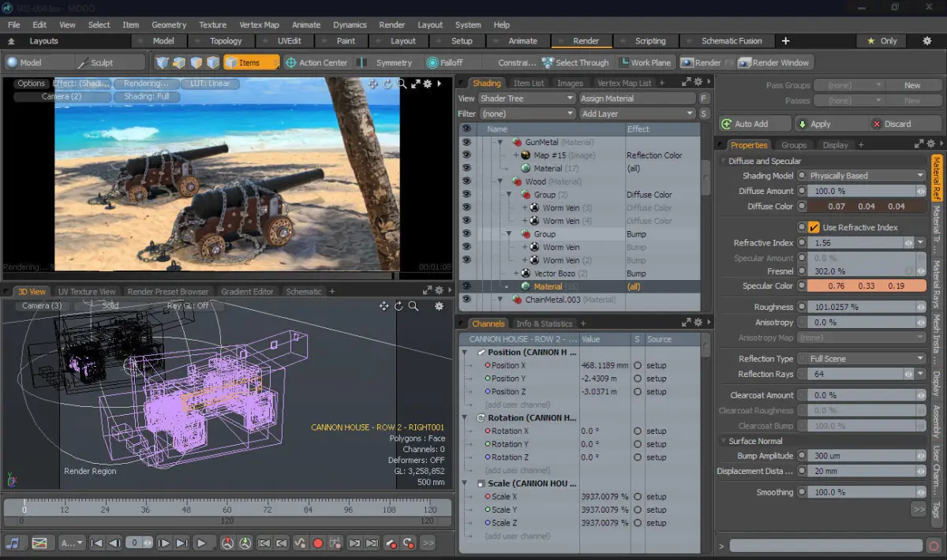The image size is (947, 560).
Task: Click the Action Center tool icon
Action: [x=290, y=62]
